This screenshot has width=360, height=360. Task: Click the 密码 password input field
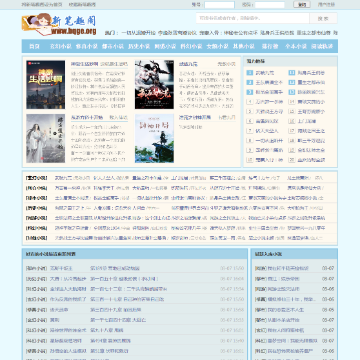(270, 5)
